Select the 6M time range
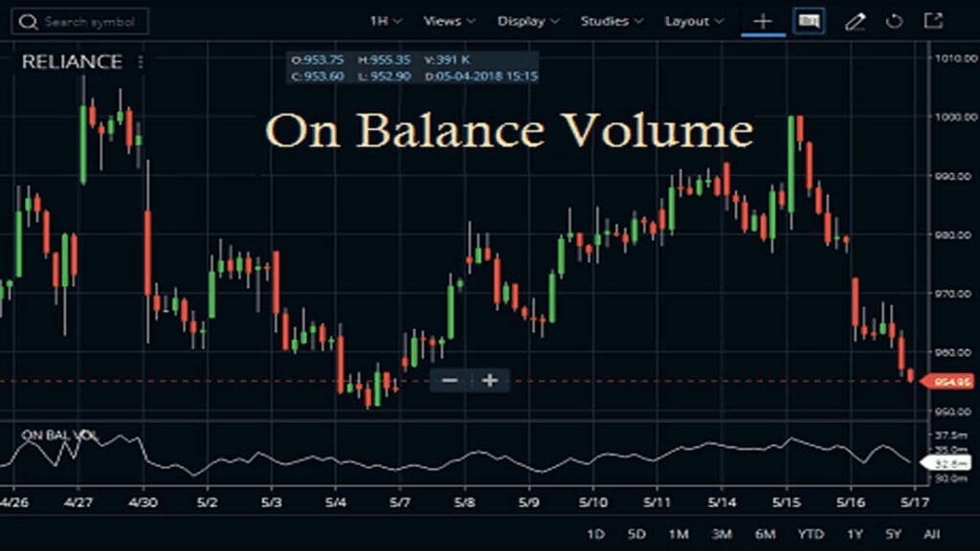The width and height of the screenshot is (980, 551). (765, 534)
